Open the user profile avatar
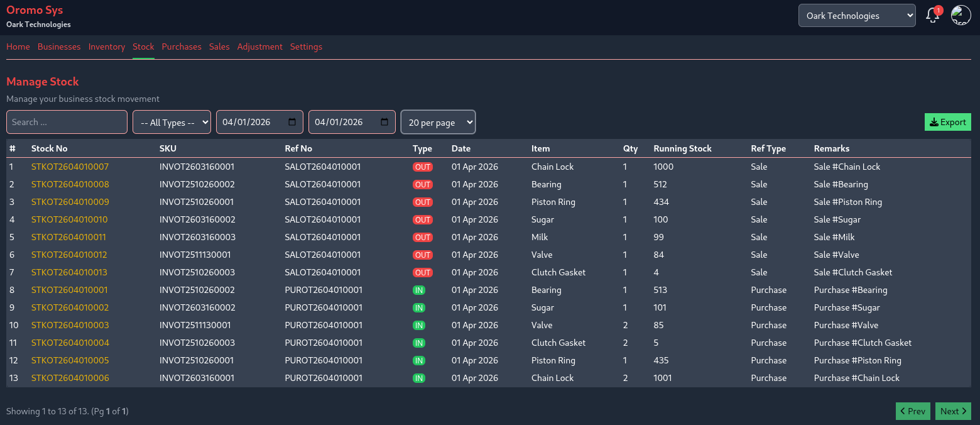The image size is (980, 425). click(x=961, y=15)
